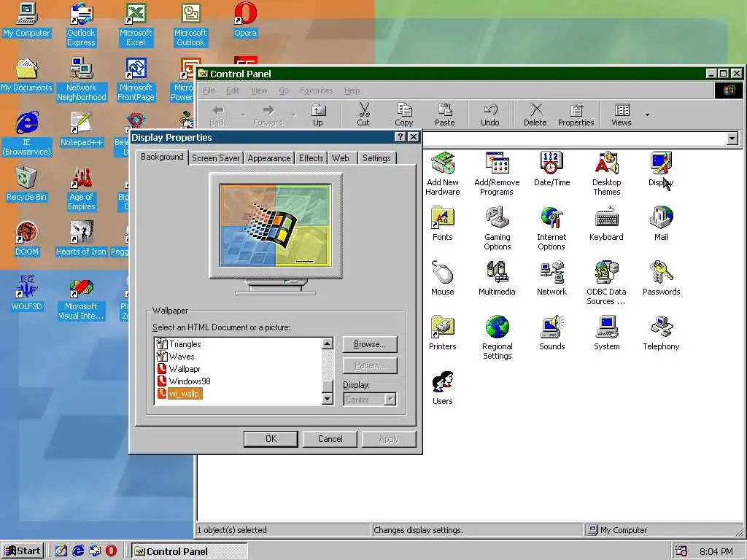Open Desktop Themes icon
Image resolution: width=747 pixels, height=560 pixels.
[606, 174]
